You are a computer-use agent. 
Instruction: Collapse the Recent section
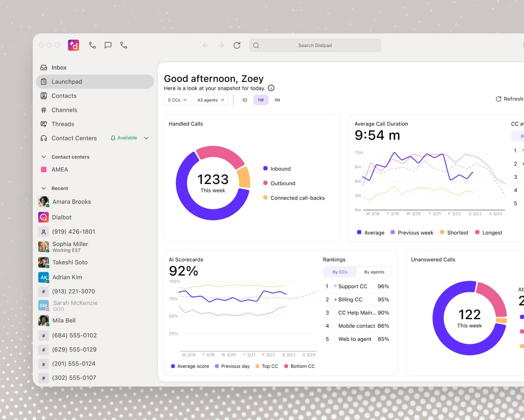(x=44, y=189)
